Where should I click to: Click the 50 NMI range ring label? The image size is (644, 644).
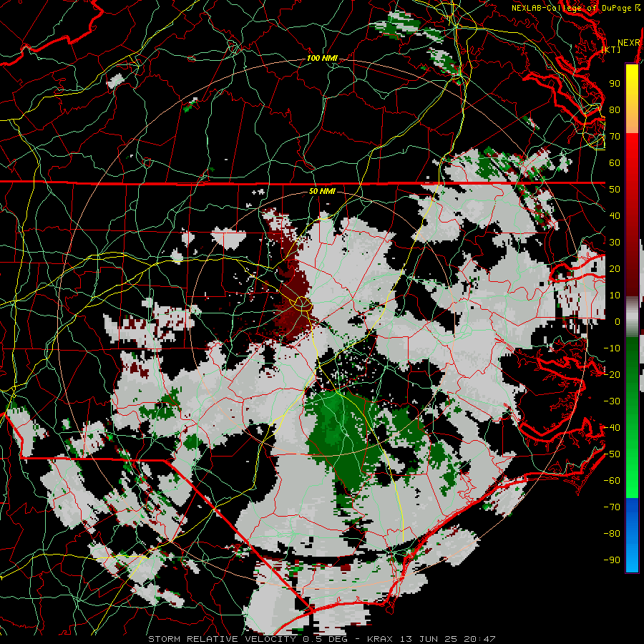[322, 191]
